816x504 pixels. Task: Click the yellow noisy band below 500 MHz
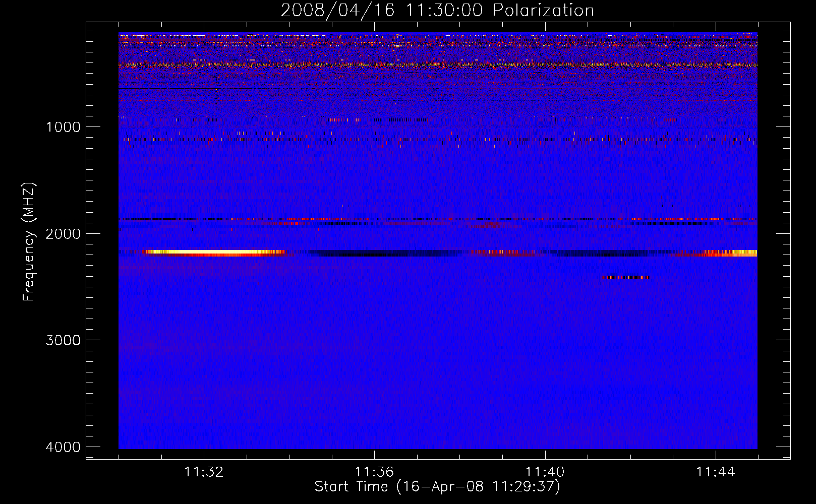tap(438, 65)
